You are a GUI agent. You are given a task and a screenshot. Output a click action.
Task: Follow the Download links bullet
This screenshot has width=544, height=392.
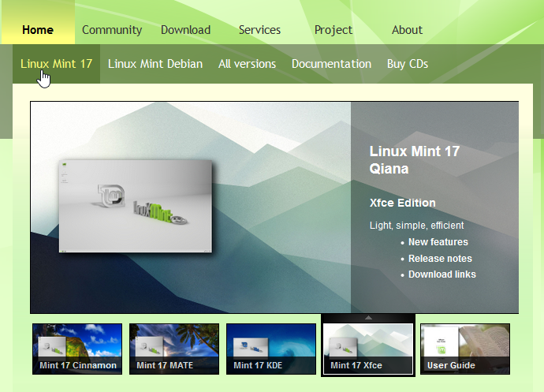[x=442, y=274]
